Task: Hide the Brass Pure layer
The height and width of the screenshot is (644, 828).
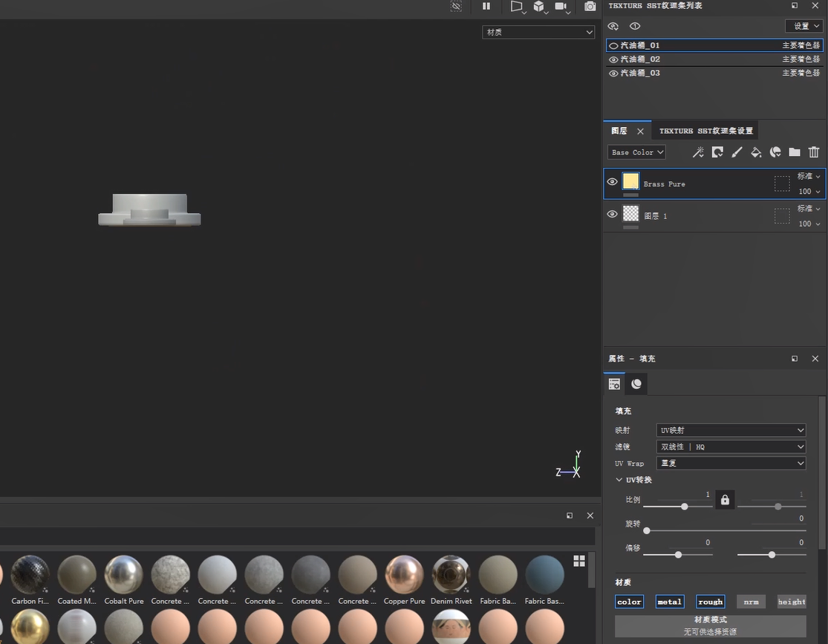Action: tap(612, 182)
